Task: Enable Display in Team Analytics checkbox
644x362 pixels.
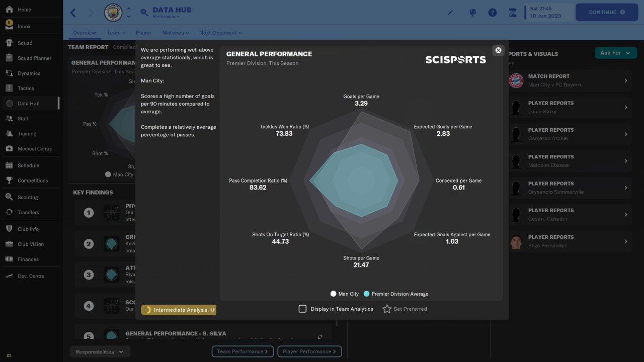Action: point(302,309)
